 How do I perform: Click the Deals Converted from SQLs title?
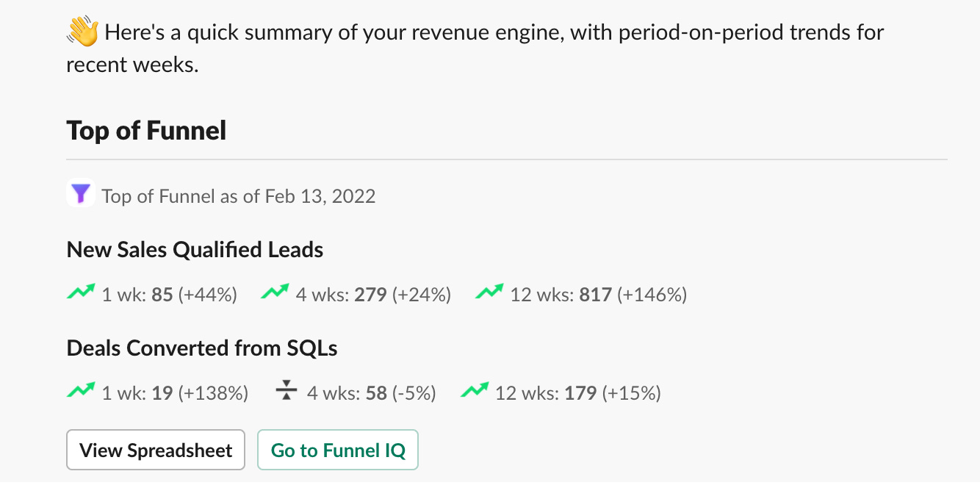click(x=202, y=348)
